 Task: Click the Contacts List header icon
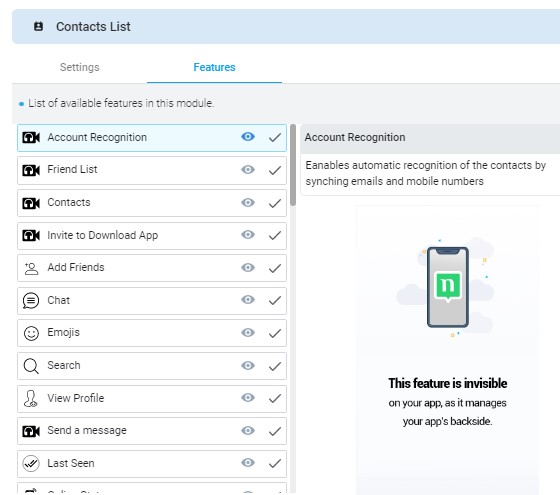[x=38, y=26]
